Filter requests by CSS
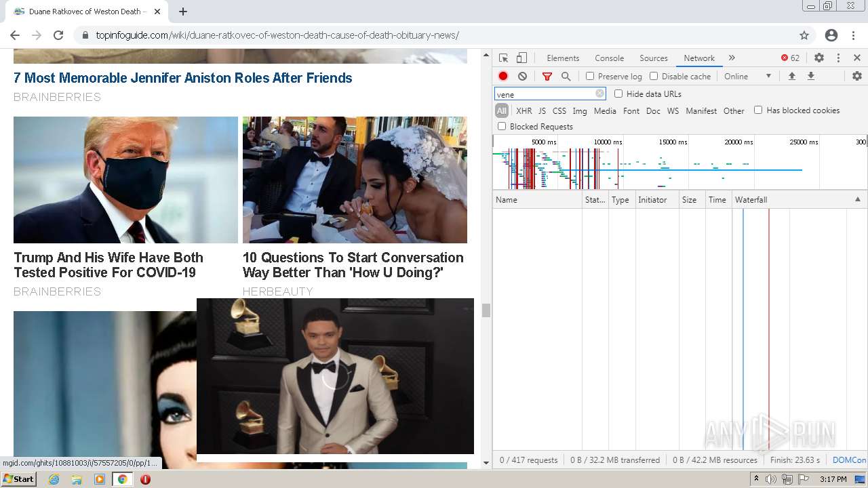Viewport: 868px width, 488px height. [x=559, y=111]
